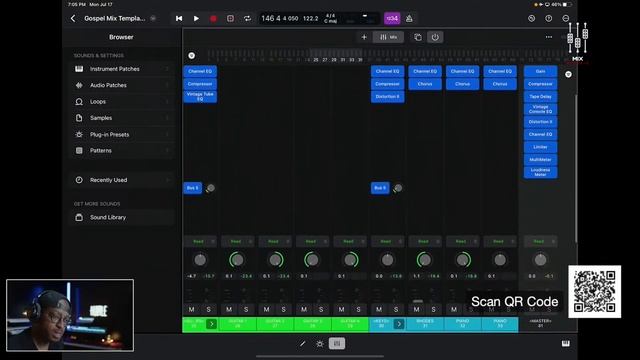Viewport: 640px width, 360px height.
Task: Solo the GUITAR 2 track
Action: point(284,310)
